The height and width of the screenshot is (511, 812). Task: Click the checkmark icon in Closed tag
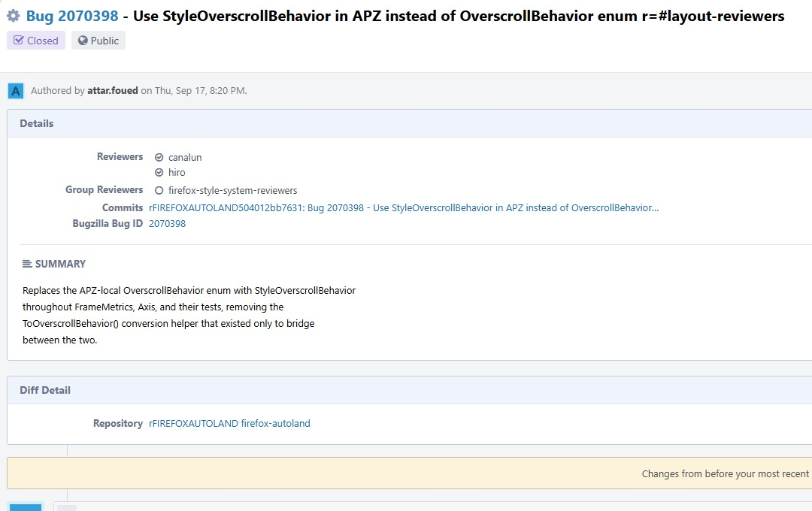pyautogui.click(x=19, y=41)
